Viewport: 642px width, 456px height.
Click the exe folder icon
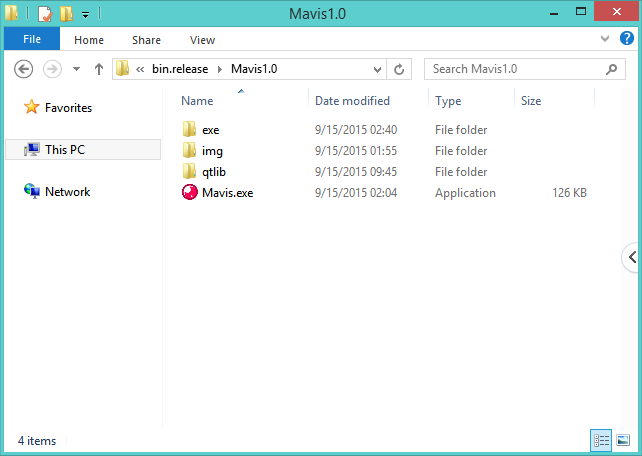click(x=189, y=129)
